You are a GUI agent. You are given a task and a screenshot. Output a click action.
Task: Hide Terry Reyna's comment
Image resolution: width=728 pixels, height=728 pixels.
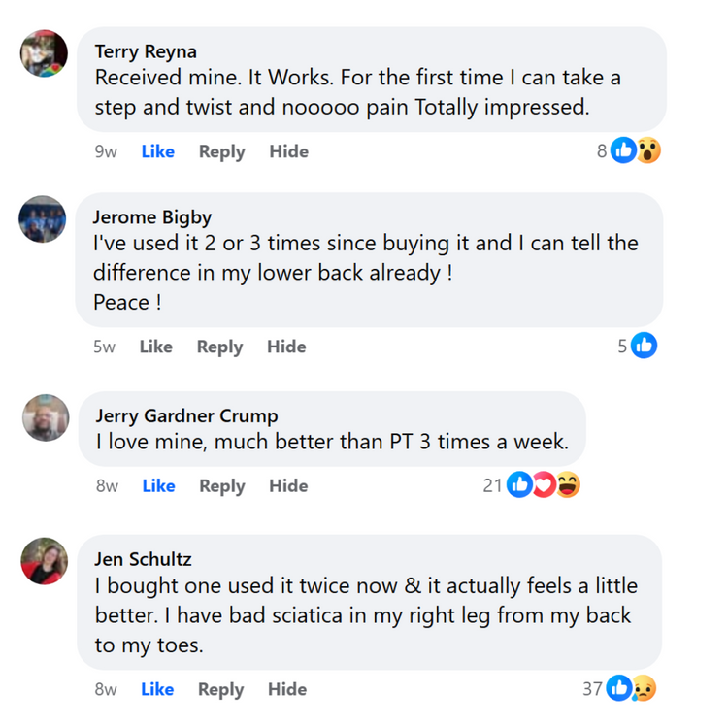288,151
